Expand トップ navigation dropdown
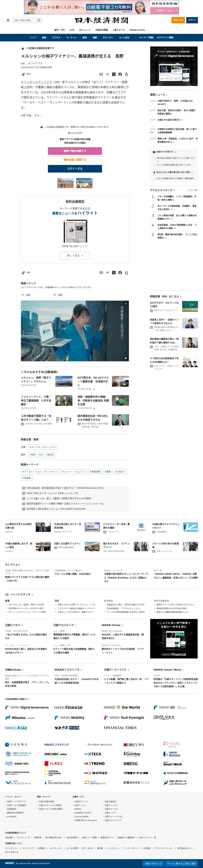 (x=34, y=37)
